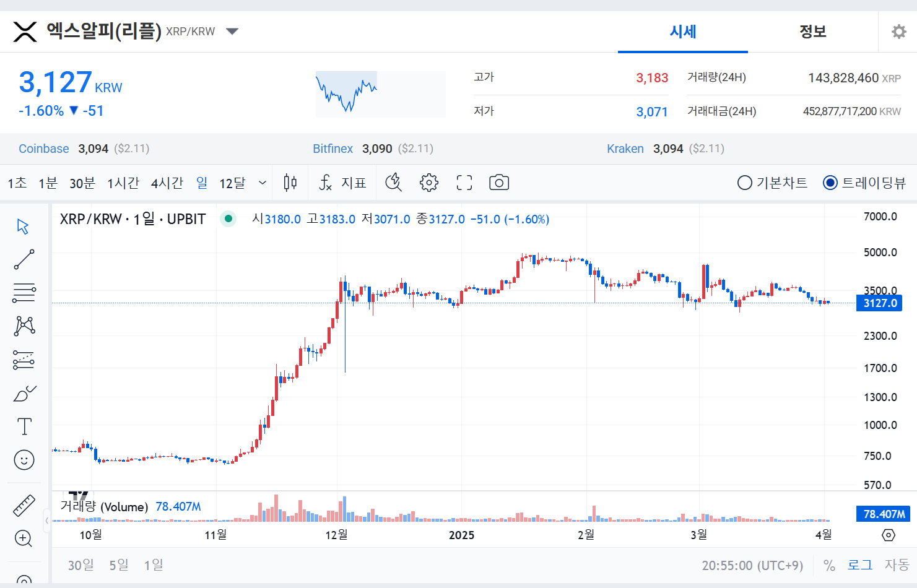
Task: Select the text annotation tool
Action: [x=24, y=426]
